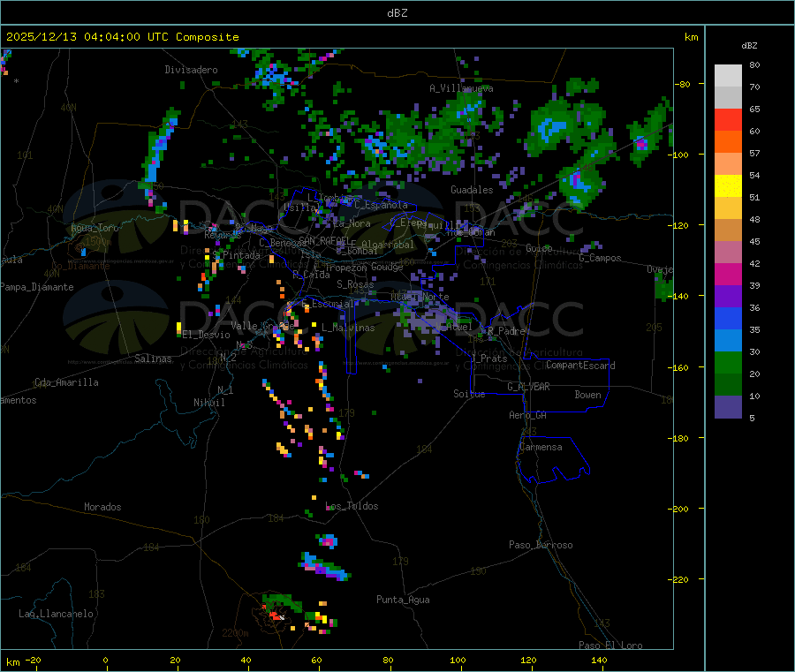The width and height of the screenshot is (795, 672).
Task: Click the C_Española place label
Action: tap(382, 205)
